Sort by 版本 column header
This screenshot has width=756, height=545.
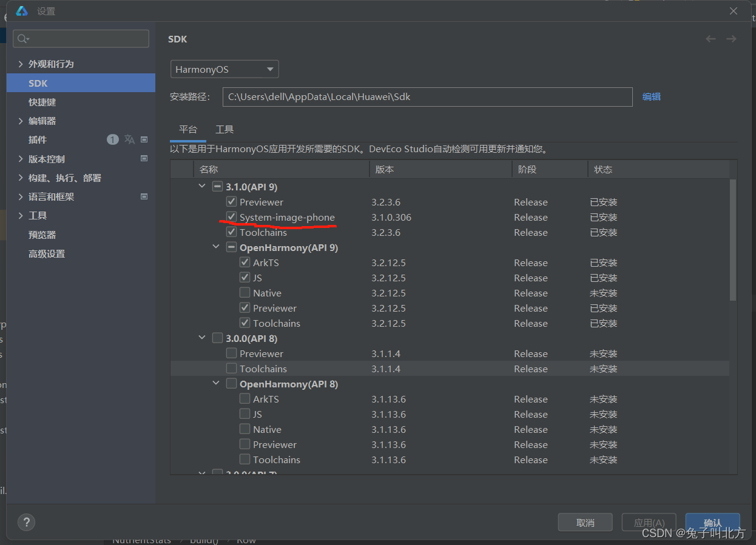click(x=440, y=169)
